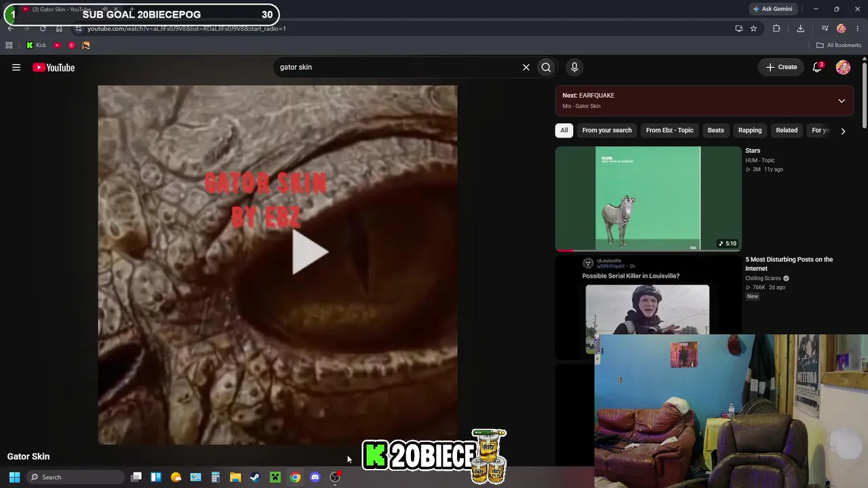This screenshot has width=868, height=488.
Task: Open OBS Studio from the taskbar
Action: coord(335,477)
